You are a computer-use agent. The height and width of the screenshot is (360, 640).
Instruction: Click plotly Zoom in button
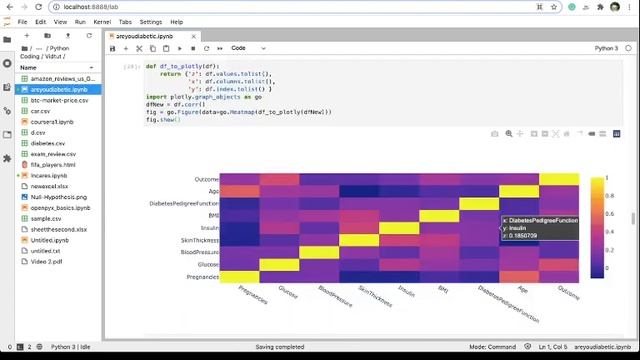coord(534,134)
